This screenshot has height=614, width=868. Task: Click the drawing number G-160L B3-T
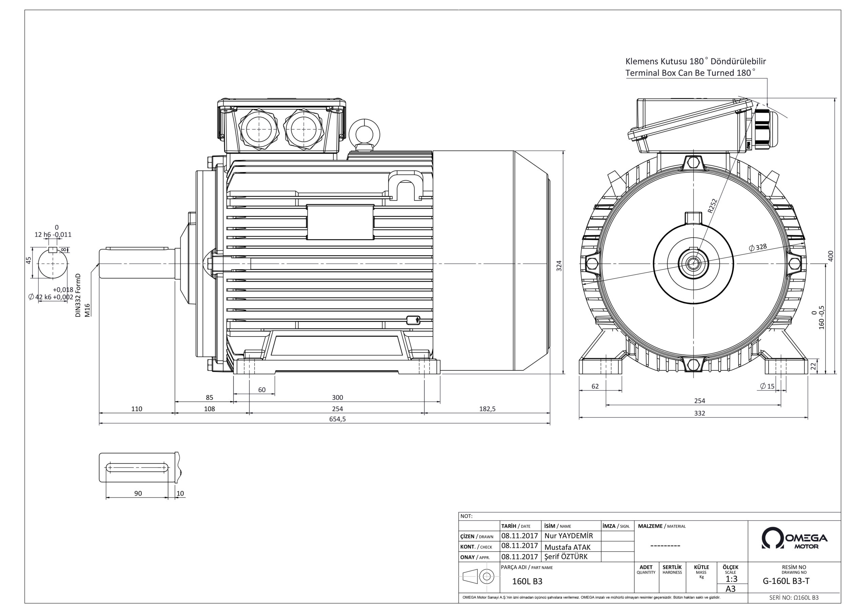click(786, 581)
